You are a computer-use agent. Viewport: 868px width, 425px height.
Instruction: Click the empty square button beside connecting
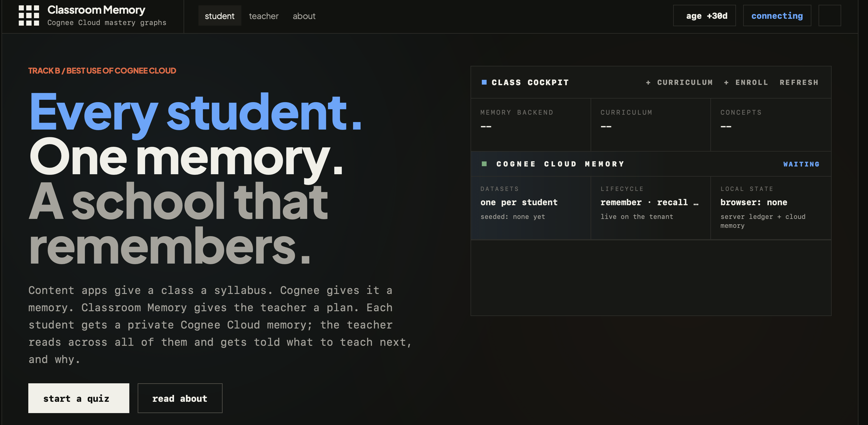830,15
